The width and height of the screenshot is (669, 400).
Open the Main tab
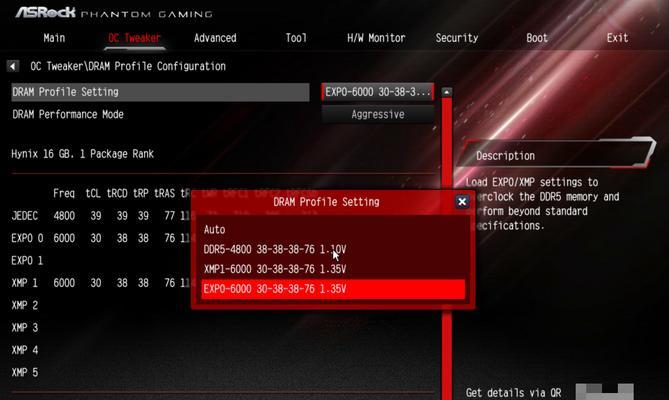54,38
